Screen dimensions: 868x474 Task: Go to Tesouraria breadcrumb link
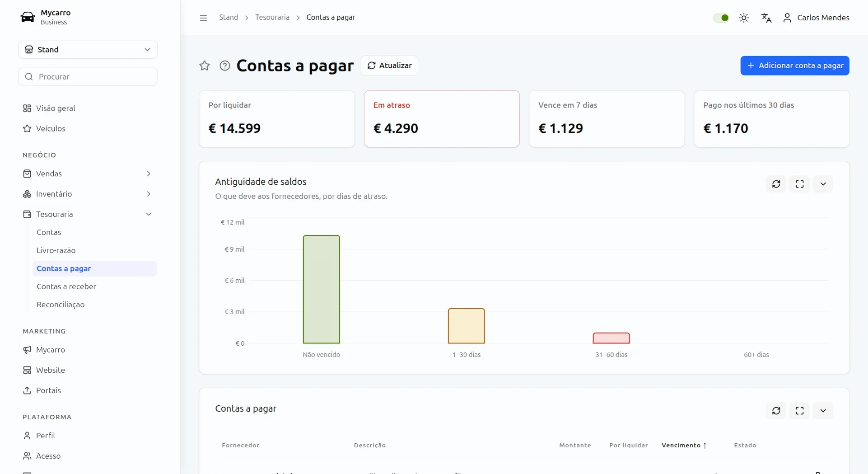click(x=272, y=17)
